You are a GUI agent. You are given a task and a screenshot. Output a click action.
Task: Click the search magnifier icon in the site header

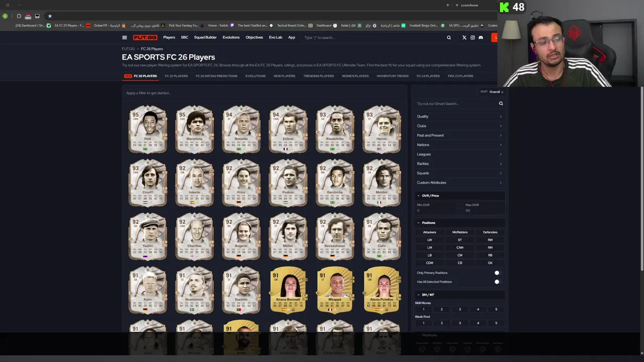click(x=449, y=37)
